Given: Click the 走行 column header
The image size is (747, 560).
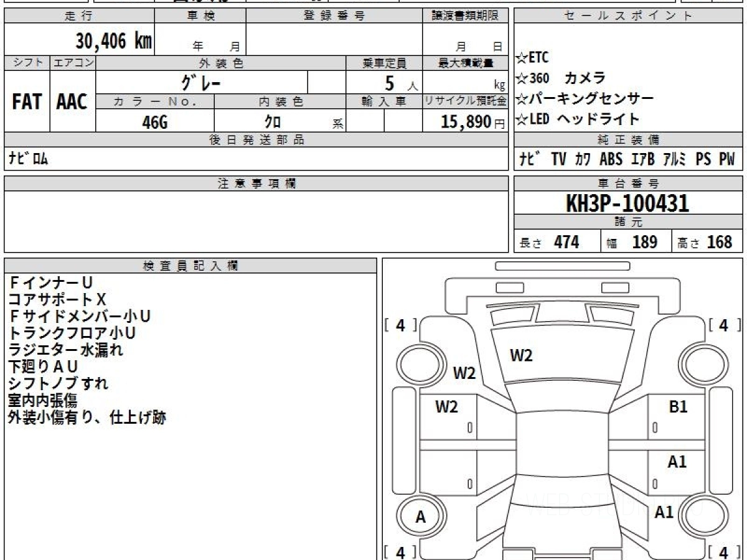Looking at the screenshot, I should (x=78, y=16).
